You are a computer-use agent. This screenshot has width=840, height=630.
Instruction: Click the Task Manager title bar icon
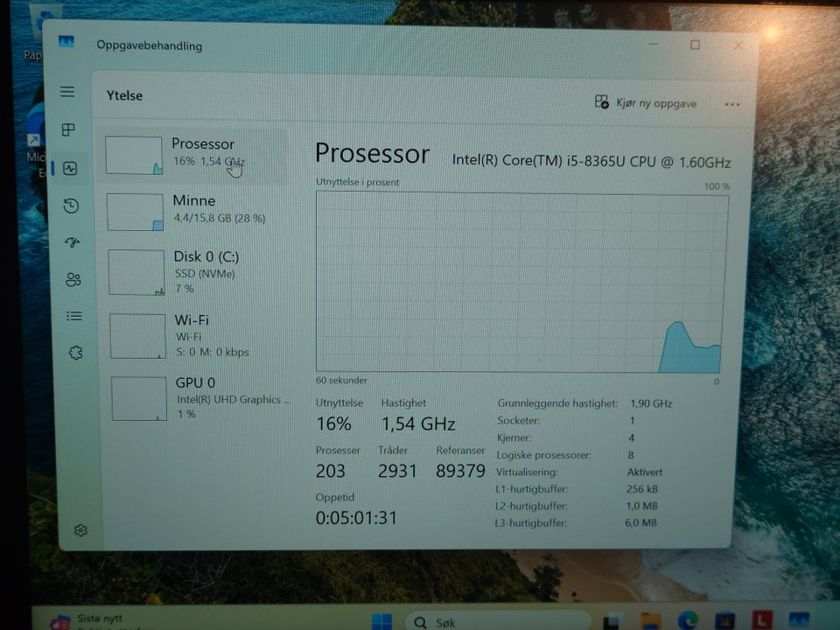point(66,41)
